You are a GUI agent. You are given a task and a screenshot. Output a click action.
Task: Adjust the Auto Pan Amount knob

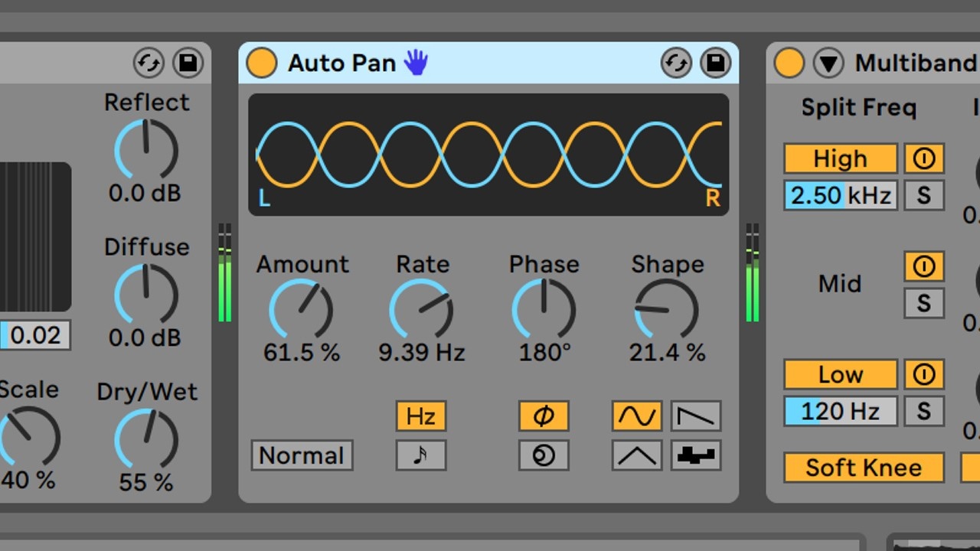click(x=301, y=310)
